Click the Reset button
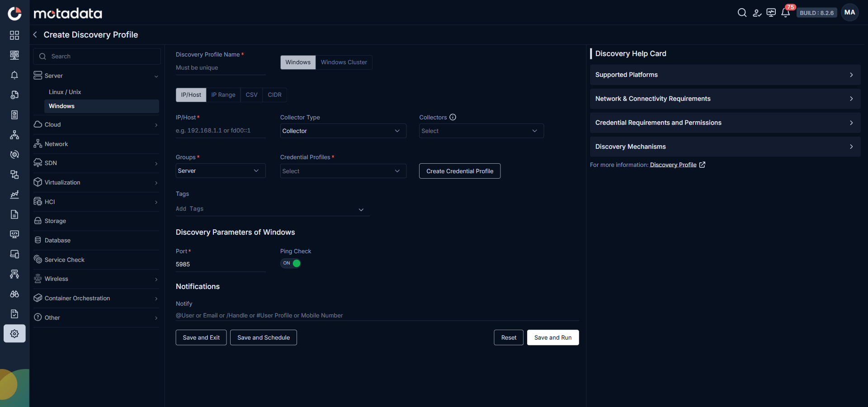The image size is (868, 407). 509,337
